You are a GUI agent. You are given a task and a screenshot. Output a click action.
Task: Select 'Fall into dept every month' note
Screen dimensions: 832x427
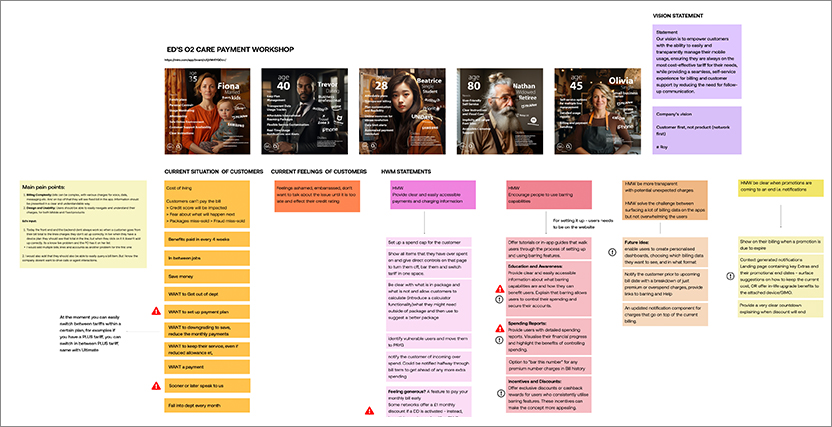coord(207,405)
